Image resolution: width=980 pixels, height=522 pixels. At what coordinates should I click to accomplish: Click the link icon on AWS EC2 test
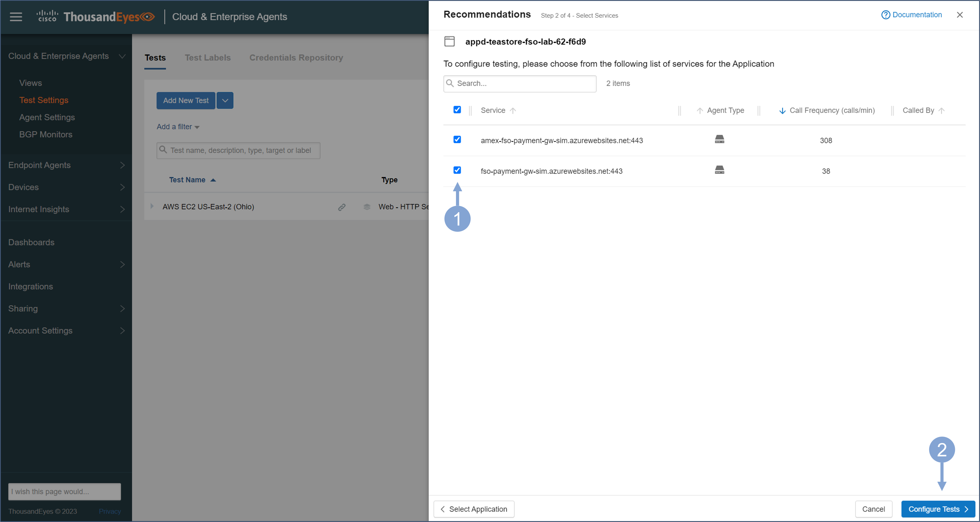pyautogui.click(x=342, y=207)
